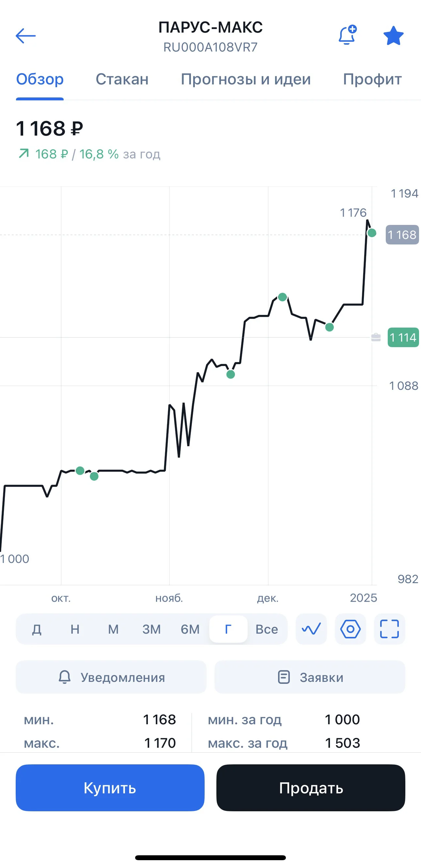
Task: Switch chart type with line-chart icon
Action: [311, 629]
